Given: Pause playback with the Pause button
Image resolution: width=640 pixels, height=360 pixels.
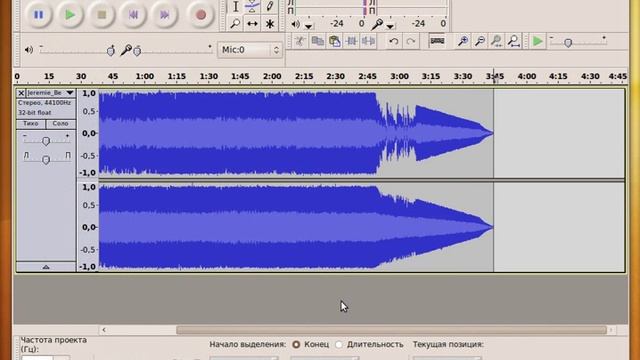Looking at the screenshot, I should (x=38, y=15).
